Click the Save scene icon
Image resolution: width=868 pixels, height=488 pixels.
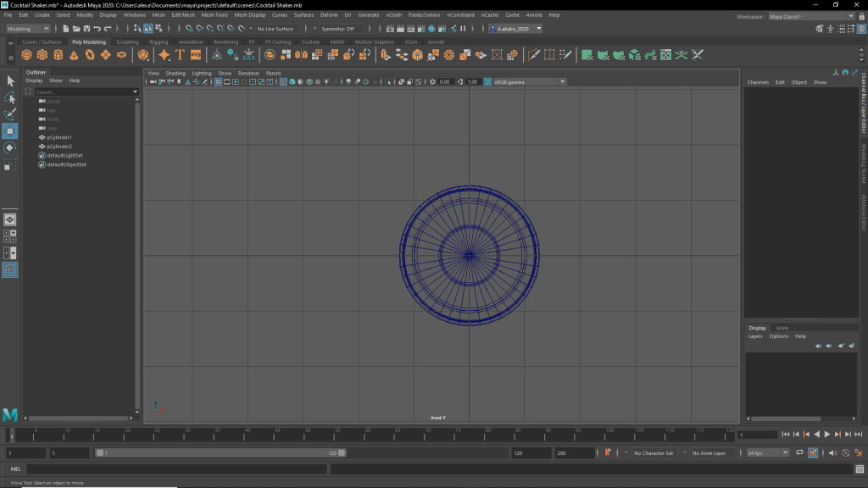click(87, 29)
